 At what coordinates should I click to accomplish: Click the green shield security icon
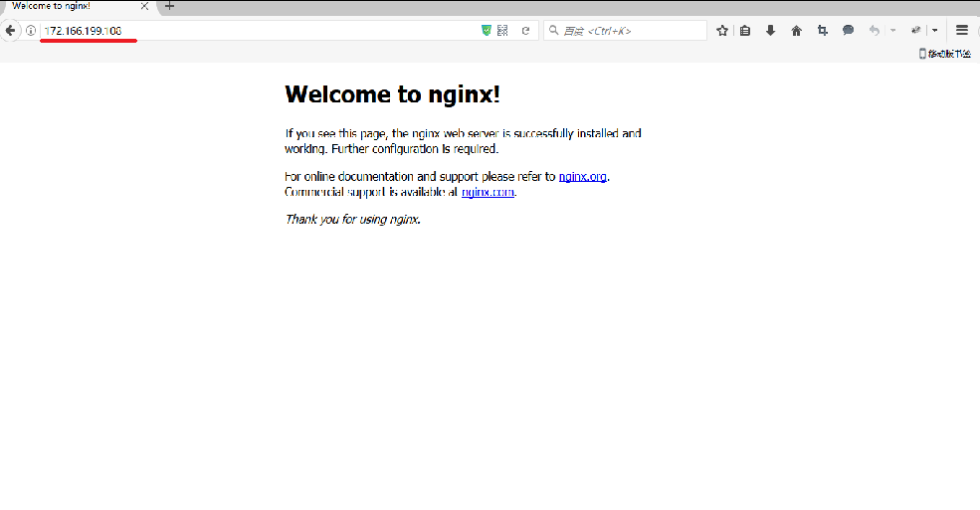pos(487,30)
